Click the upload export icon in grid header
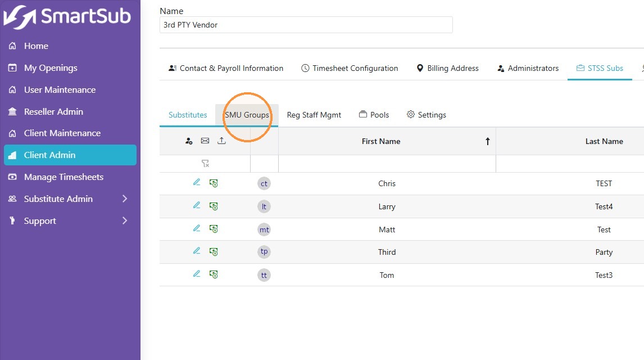This screenshot has height=360, width=644. point(221,141)
